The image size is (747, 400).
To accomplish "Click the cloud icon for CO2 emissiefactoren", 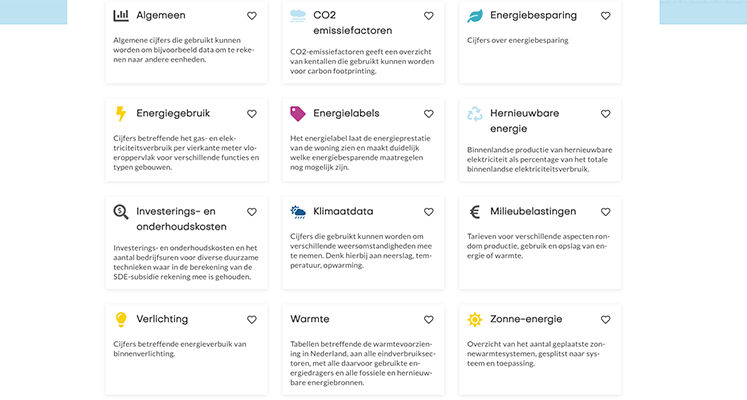I will click(298, 16).
